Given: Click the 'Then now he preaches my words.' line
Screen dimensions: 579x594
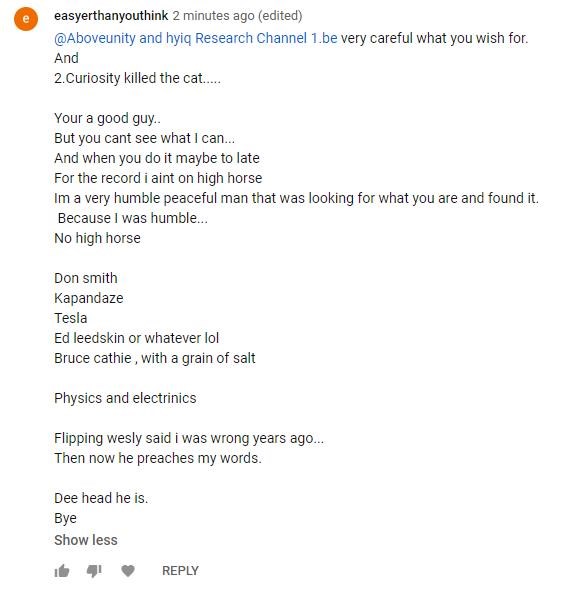Looking at the screenshot, I should click(x=158, y=458).
